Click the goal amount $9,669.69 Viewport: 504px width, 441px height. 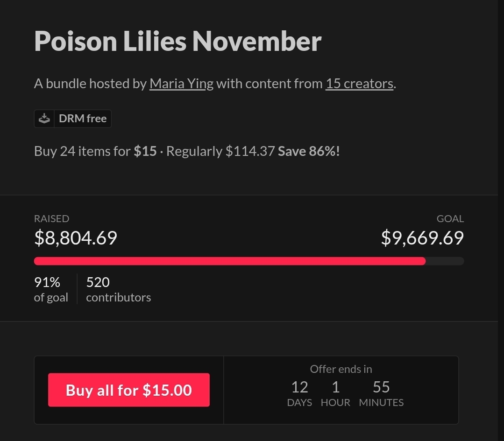coord(422,238)
